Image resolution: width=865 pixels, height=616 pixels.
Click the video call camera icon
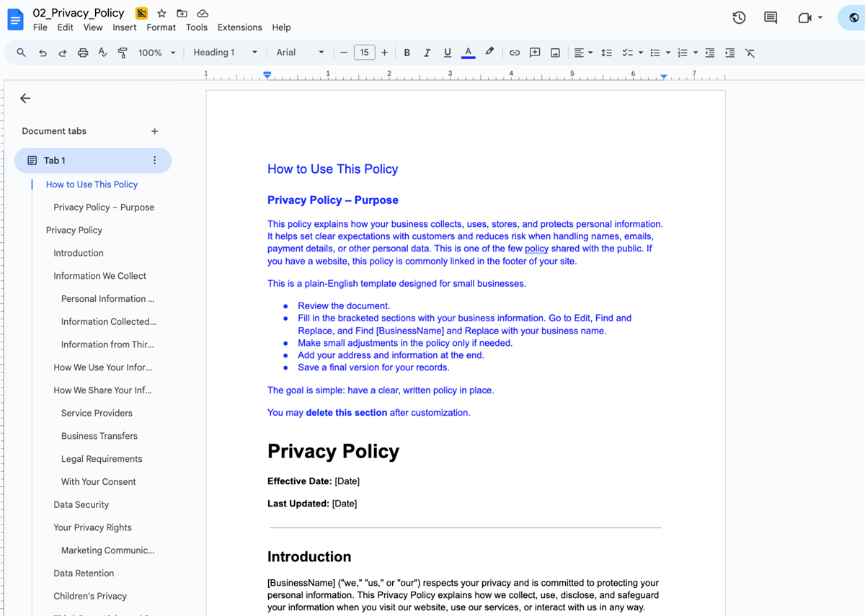click(805, 18)
